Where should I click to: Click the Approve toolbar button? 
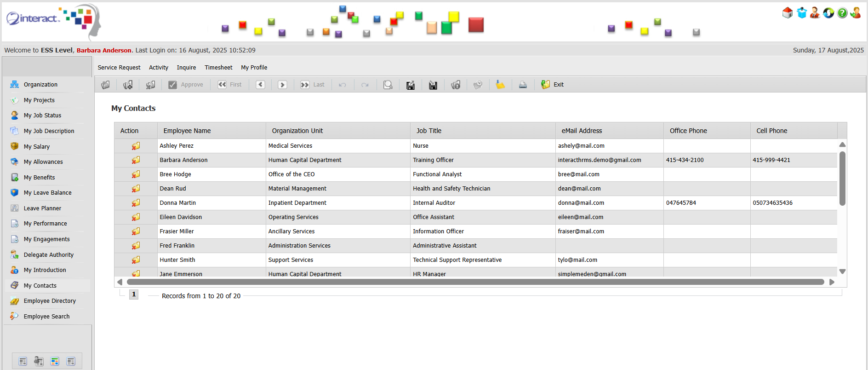186,85
